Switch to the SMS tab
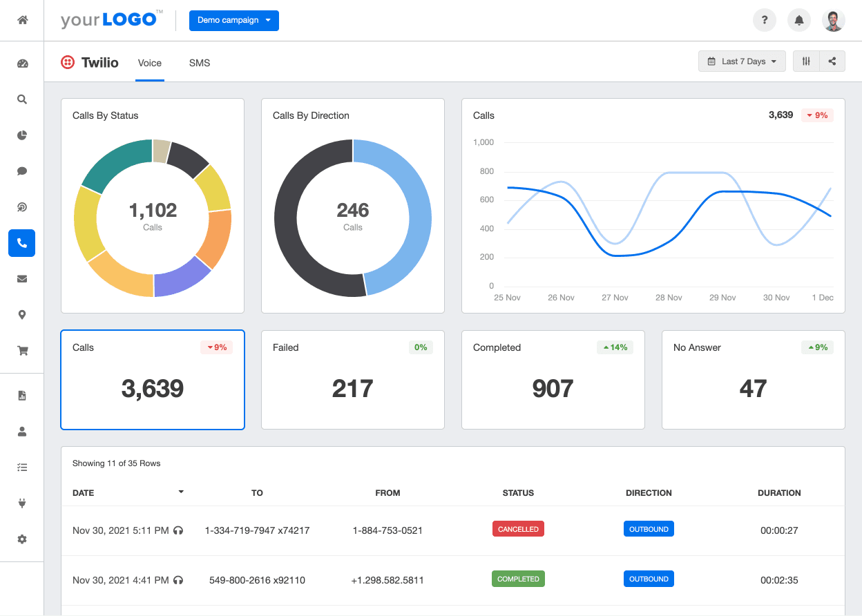 [200, 63]
